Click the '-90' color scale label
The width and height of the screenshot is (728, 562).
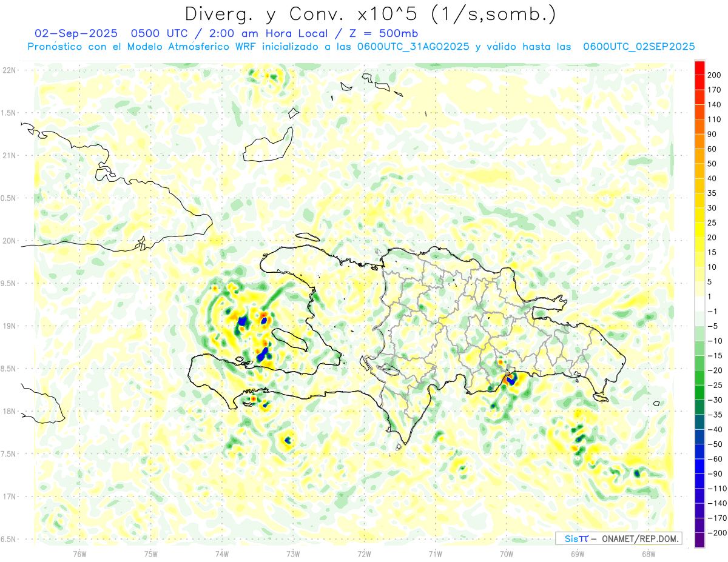coord(714,474)
